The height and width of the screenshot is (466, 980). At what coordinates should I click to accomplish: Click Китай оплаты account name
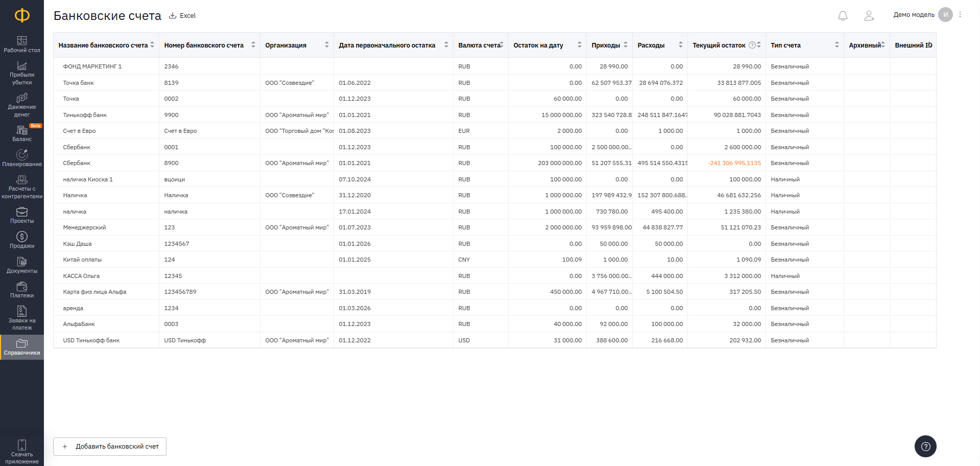tap(82, 260)
